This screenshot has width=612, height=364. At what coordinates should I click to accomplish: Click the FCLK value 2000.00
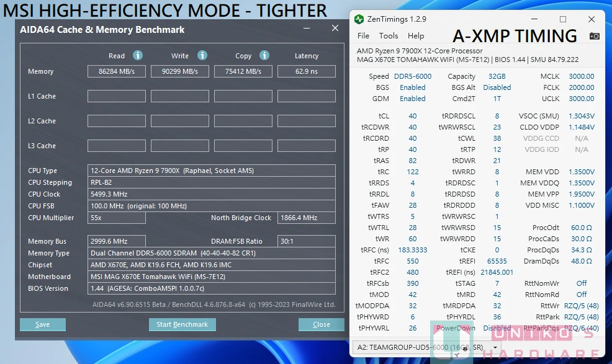(581, 87)
